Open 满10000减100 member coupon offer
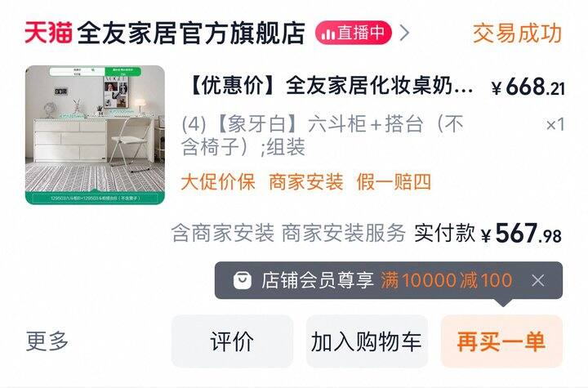The image size is (588, 388). [x=446, y=280]
